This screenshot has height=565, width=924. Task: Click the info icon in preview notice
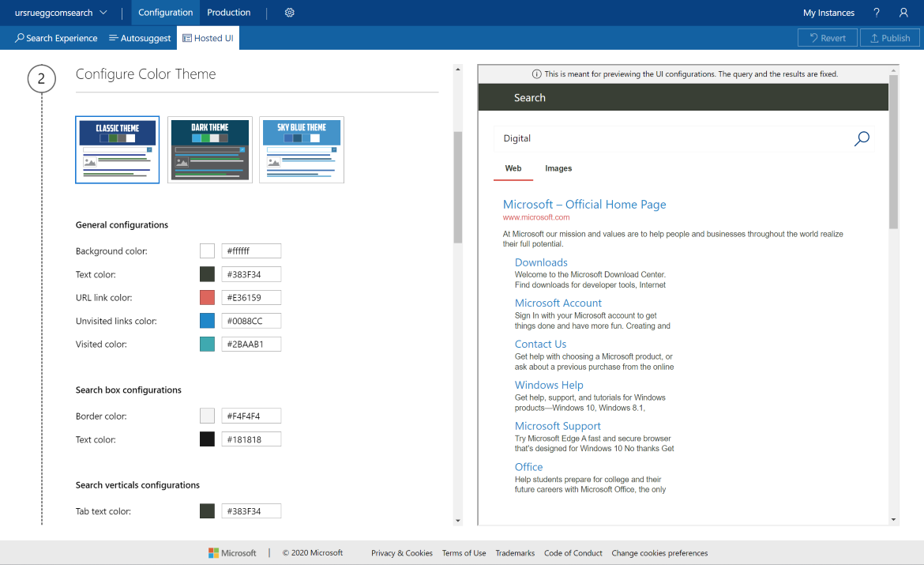tap(536, 73)
